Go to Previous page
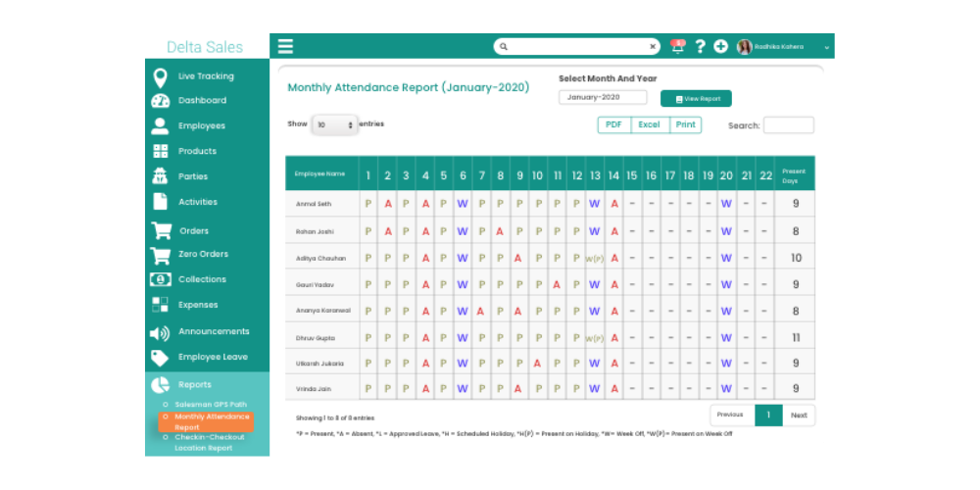 click(x=732, y=415)
